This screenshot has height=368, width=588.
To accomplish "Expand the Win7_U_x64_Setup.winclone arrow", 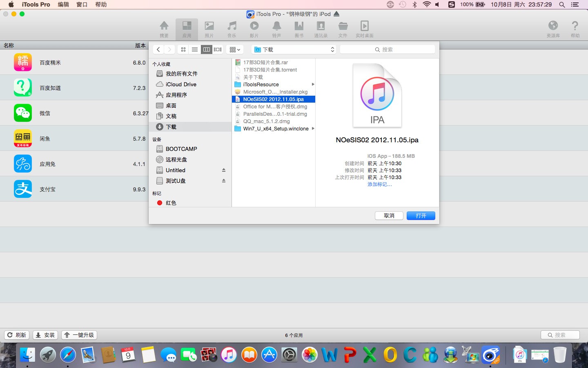I will pos(313,128).
